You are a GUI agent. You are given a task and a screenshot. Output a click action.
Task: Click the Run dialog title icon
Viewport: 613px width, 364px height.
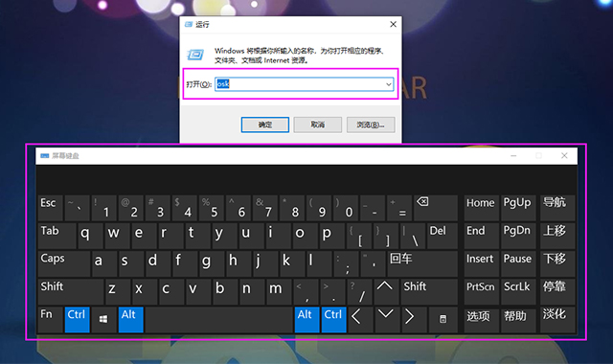click(189, 24)
